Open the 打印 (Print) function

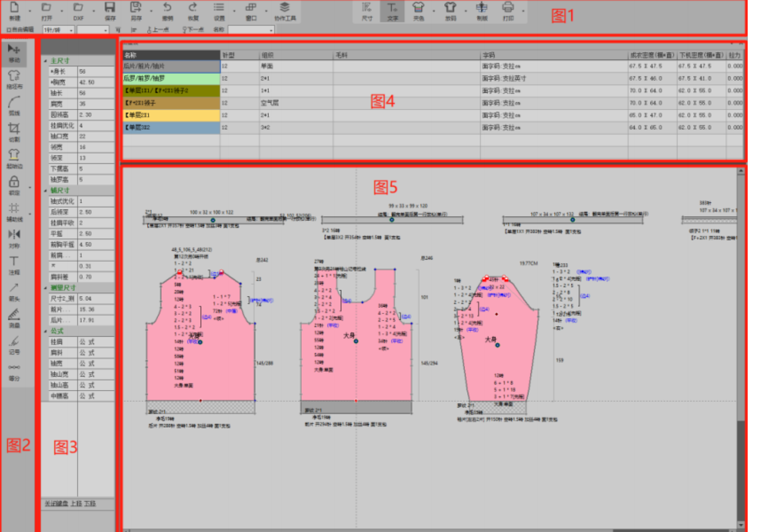(508, 11)
